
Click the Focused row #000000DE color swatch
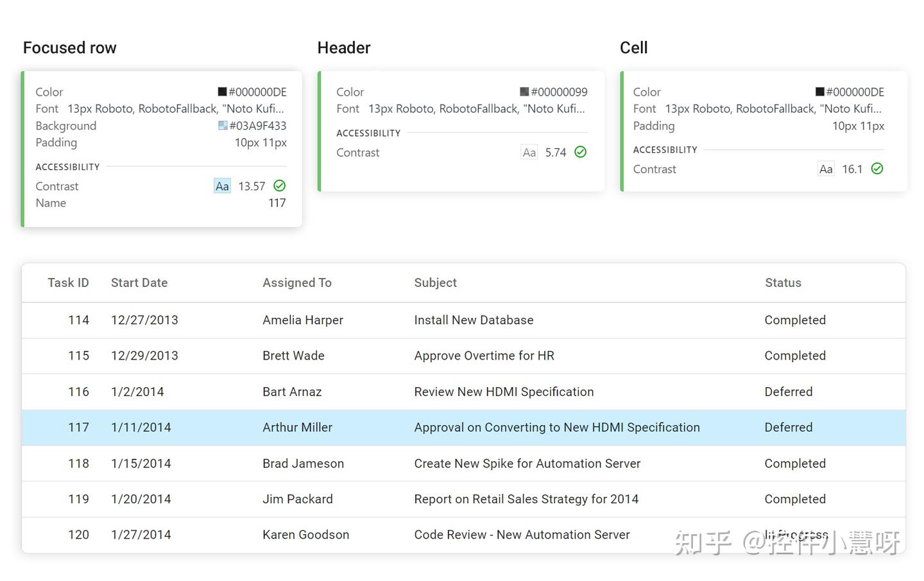click(222, 92)
